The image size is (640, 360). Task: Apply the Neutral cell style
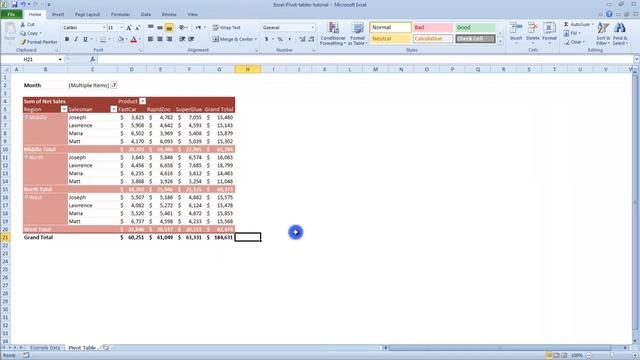391,39
